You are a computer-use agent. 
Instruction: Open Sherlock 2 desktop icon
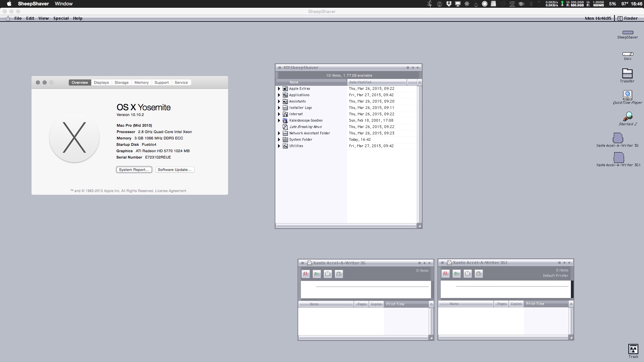627,117
